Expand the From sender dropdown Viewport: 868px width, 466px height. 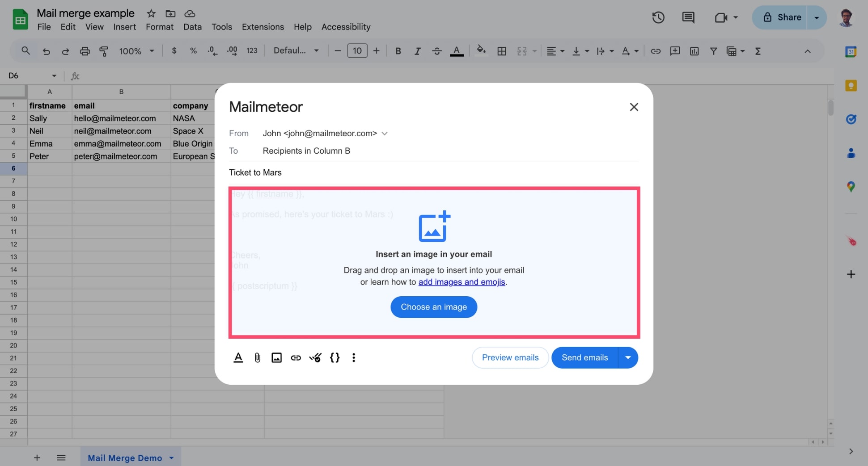point(385,134)
